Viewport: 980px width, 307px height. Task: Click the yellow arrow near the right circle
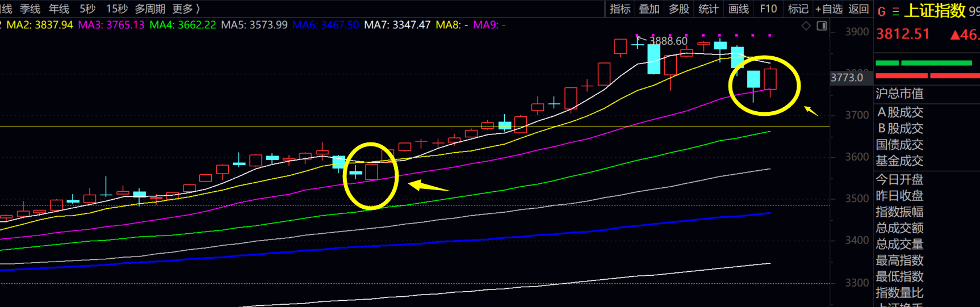(x=811, y=111)
